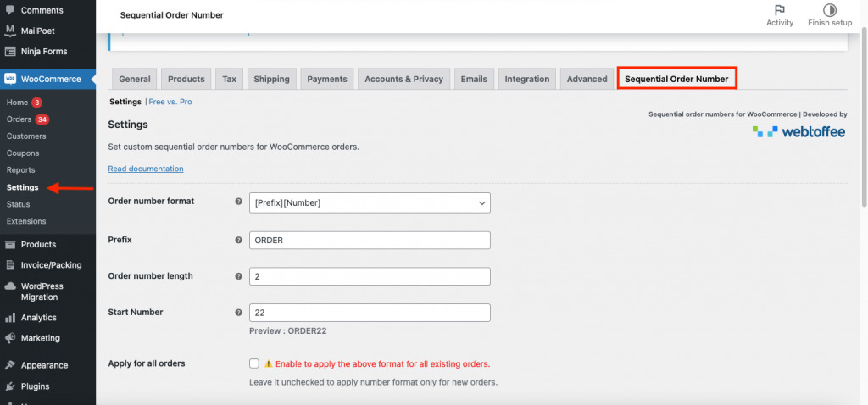This screenshot has width=868, height=405.
Task: Open WooCommerce Home in sidebar
Action: (17, 103)
